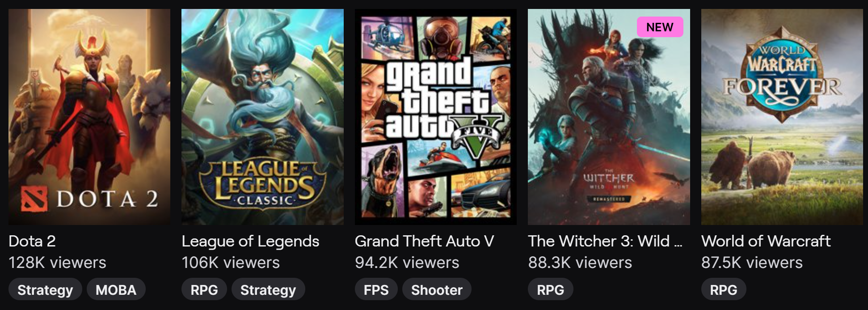Click the League of Legends title link
The height and width of the screenshot is (310, 868).
coord(250,242)
